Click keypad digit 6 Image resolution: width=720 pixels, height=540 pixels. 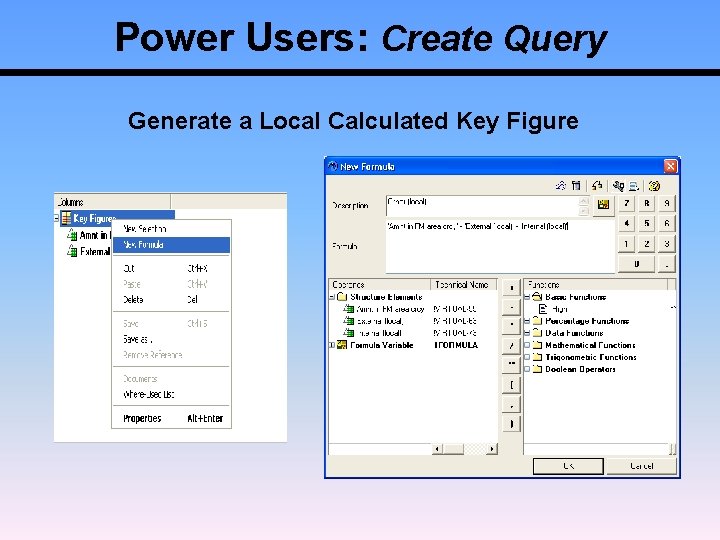pyautogui.click(x=667, y=224)
